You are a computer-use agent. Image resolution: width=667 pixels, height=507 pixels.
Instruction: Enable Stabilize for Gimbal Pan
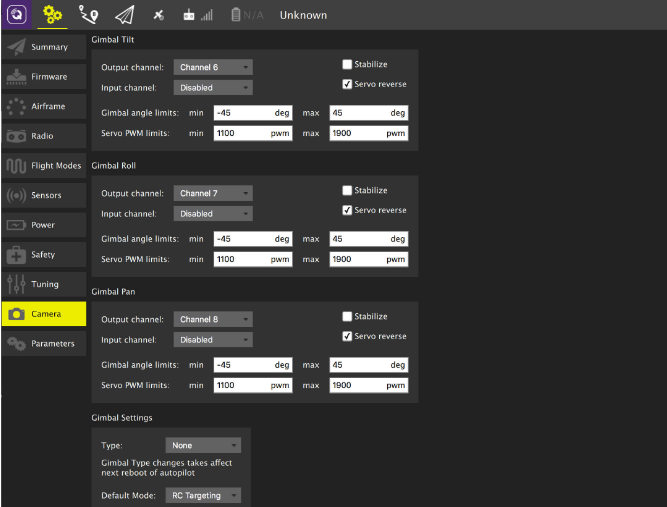point(347,316)
